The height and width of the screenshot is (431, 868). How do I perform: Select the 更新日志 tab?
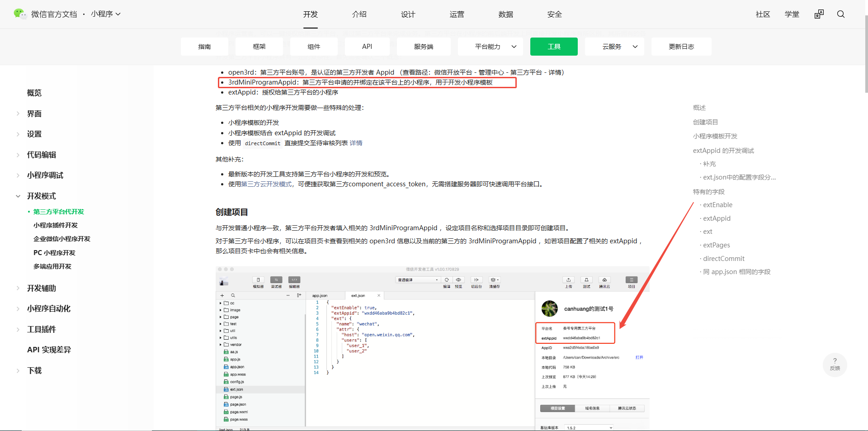click(681, 47)
